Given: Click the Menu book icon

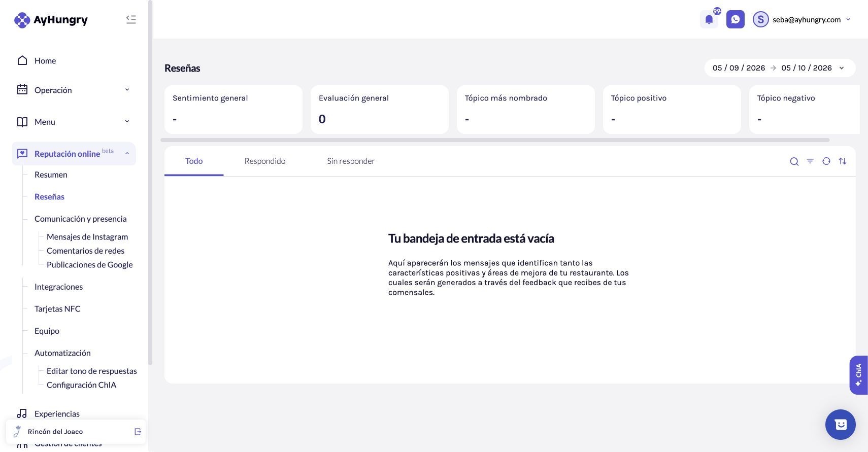Looking at the screenshot, I should pos(22,122).
